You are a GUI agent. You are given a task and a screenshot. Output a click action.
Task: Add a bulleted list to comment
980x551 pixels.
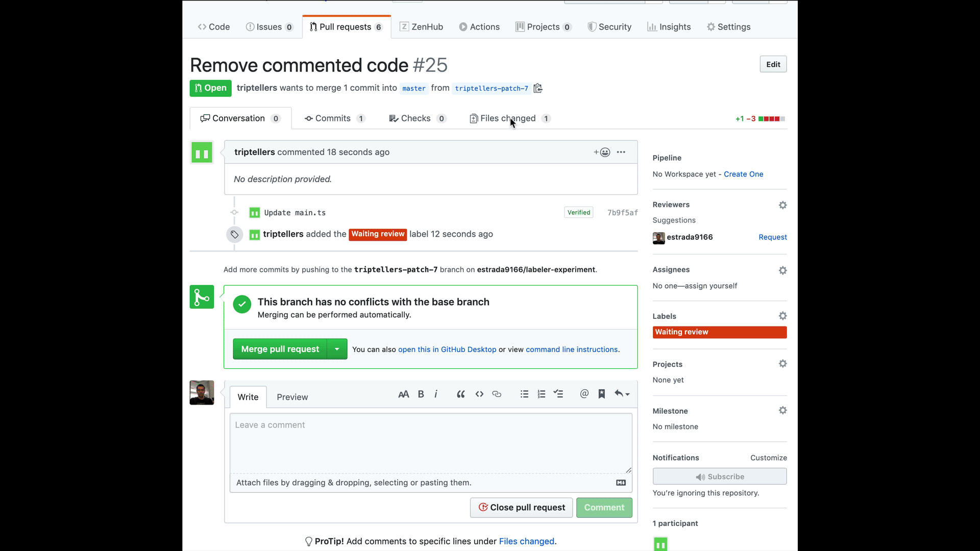pos(524,394)
